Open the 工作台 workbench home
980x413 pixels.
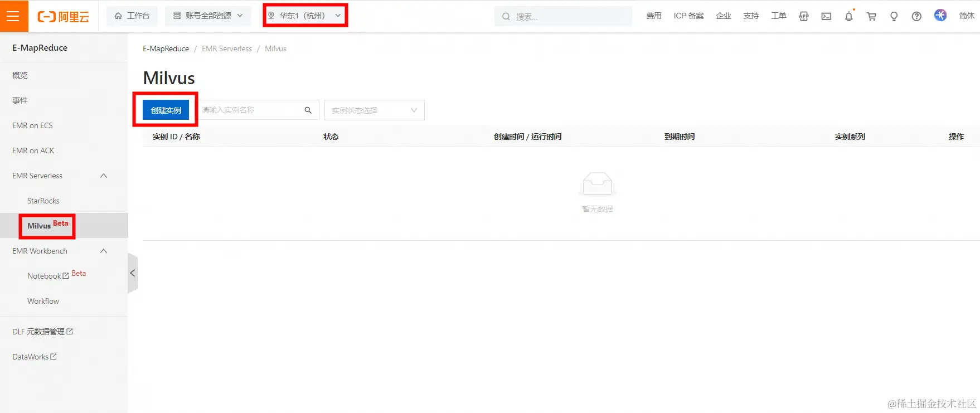[x=132, y=16]
